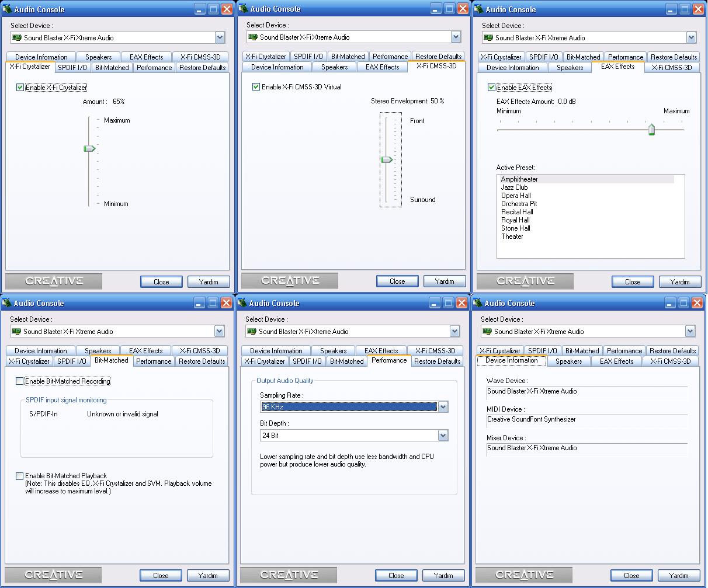Image resolution: width=708 pixels, height=588 pixels.
Task: Select the Performance tab in the CMSS-3D window
Action: 390,57
